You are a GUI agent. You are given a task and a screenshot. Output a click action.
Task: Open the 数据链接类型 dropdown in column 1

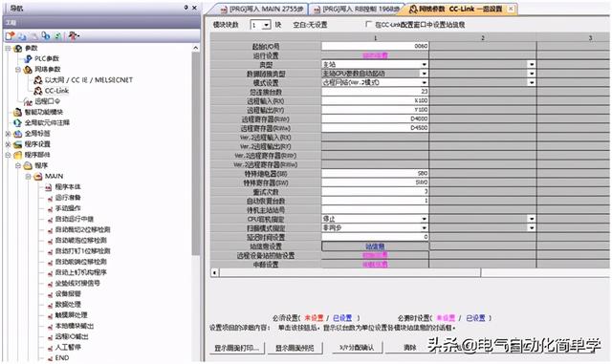click(x=425, y=74)
